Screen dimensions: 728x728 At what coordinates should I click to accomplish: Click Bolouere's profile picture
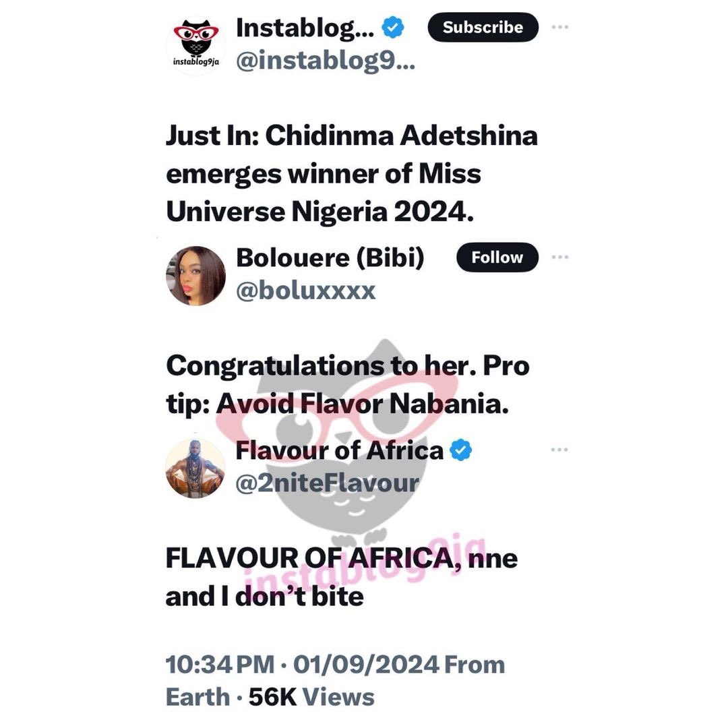point(195,274)
